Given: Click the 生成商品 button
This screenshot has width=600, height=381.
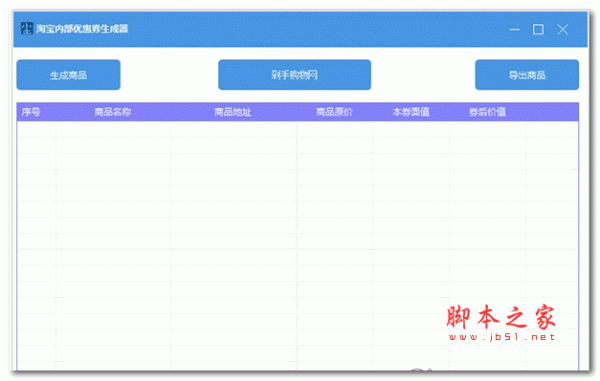Looking at the screenshot, I should tap(68, 75).
